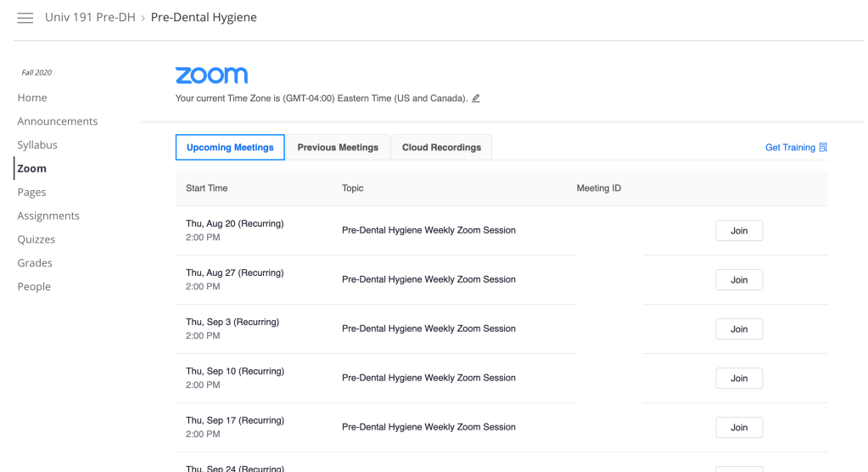Image resolution: width=868 pixels, height=472 pixels.
Task: Open the Cloud Recordings tab
Action: (441, 148)
